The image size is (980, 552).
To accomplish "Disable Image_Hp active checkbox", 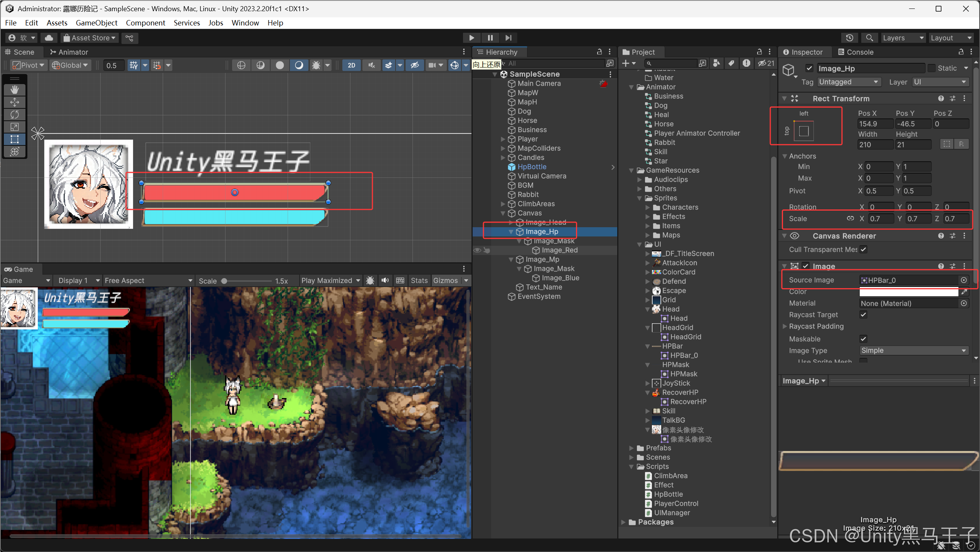I will 809,68.
